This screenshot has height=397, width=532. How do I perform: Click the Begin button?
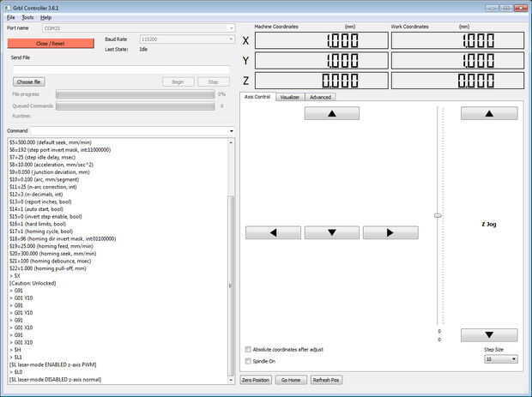click(x=178, y=81)
